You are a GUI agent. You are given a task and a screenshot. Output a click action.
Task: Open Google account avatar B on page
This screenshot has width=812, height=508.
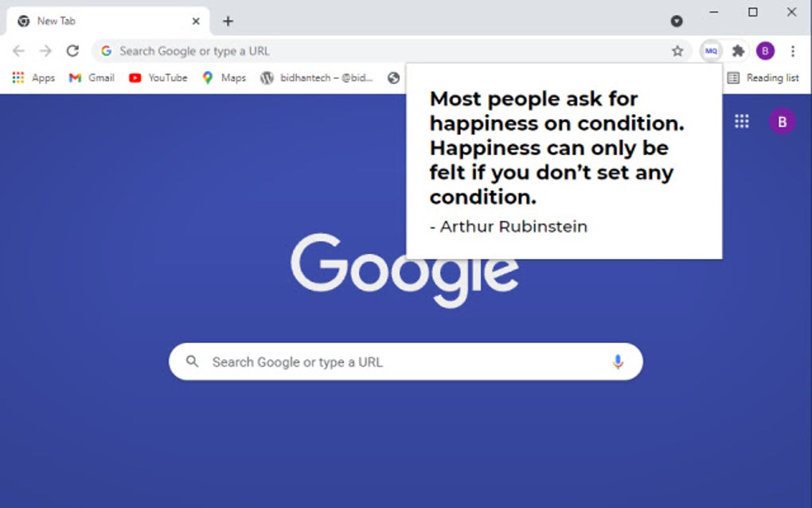click(x=782, y=121)
